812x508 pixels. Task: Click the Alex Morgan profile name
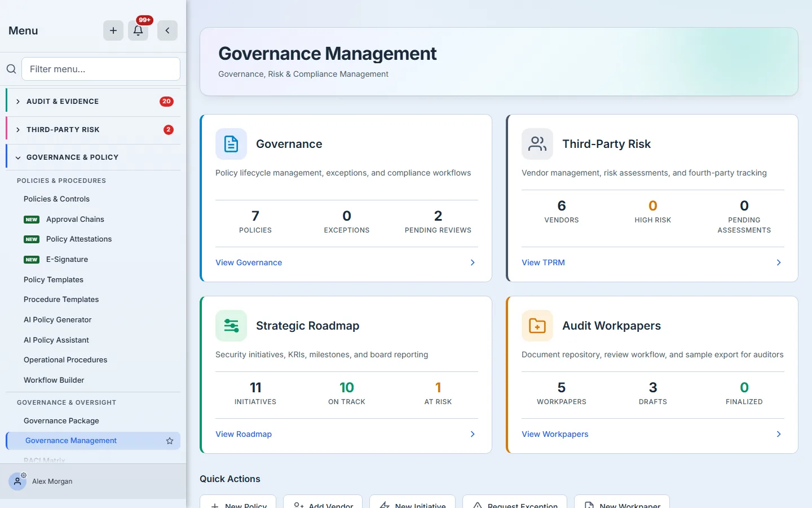tap(52, 481)
